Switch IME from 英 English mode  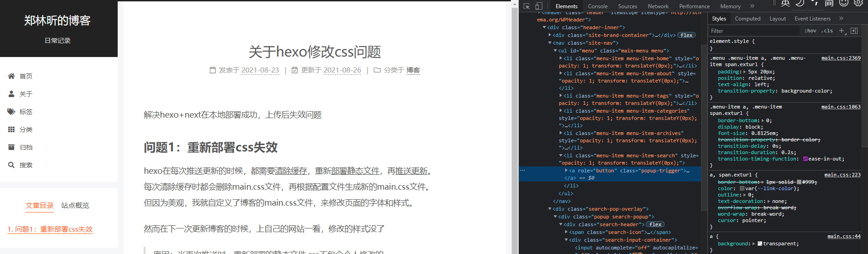pos(785,3)
